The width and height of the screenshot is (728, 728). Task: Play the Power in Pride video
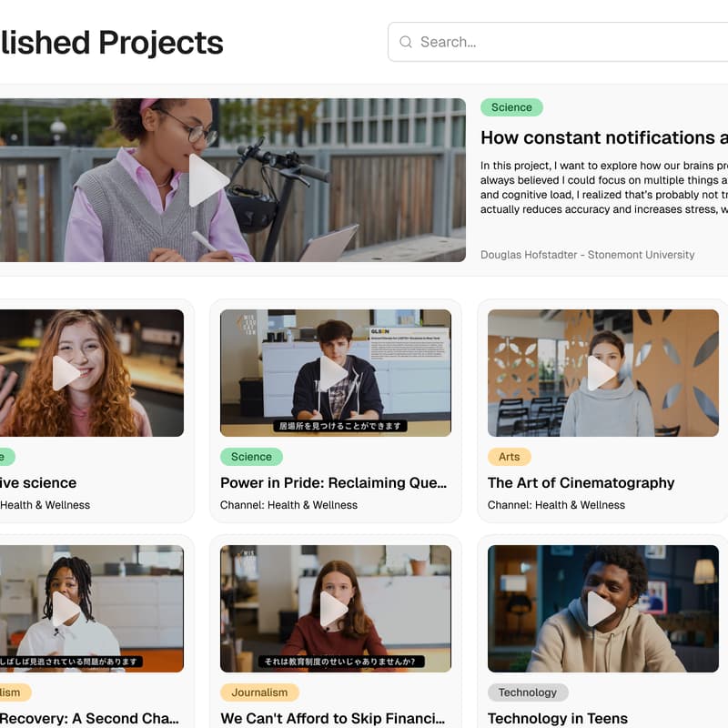pos(334,373)
